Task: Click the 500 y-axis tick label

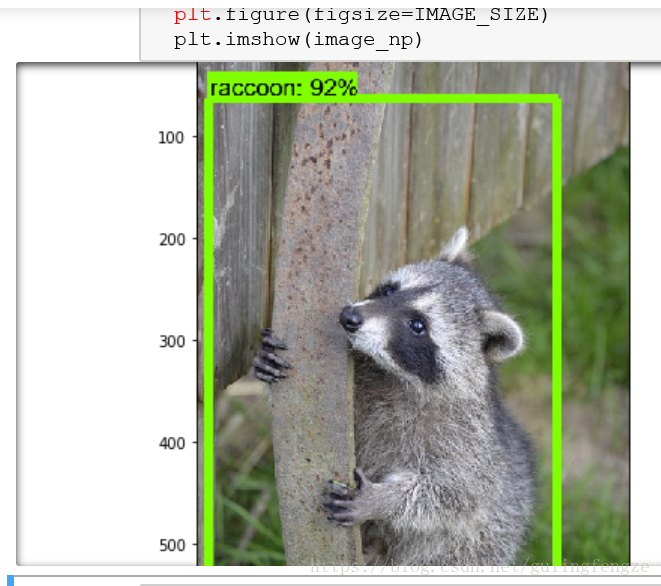Action: click(x=172, y=546)
